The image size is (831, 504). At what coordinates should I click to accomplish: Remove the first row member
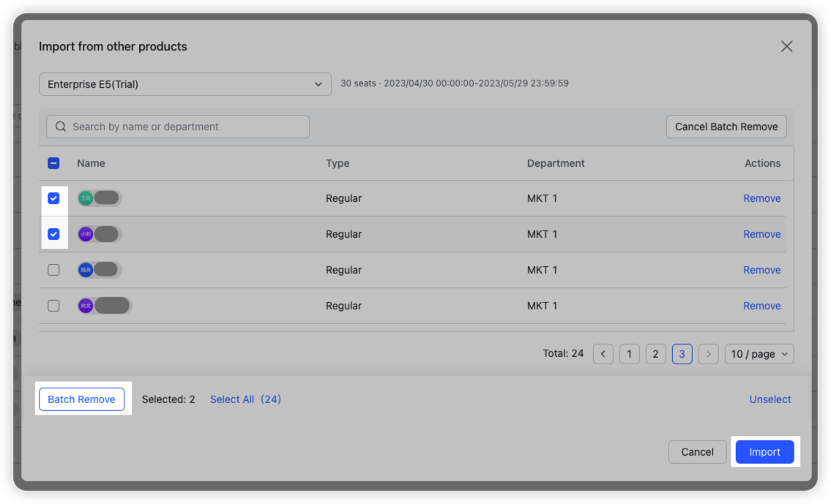pyautogui.click(x=761, y=198)
